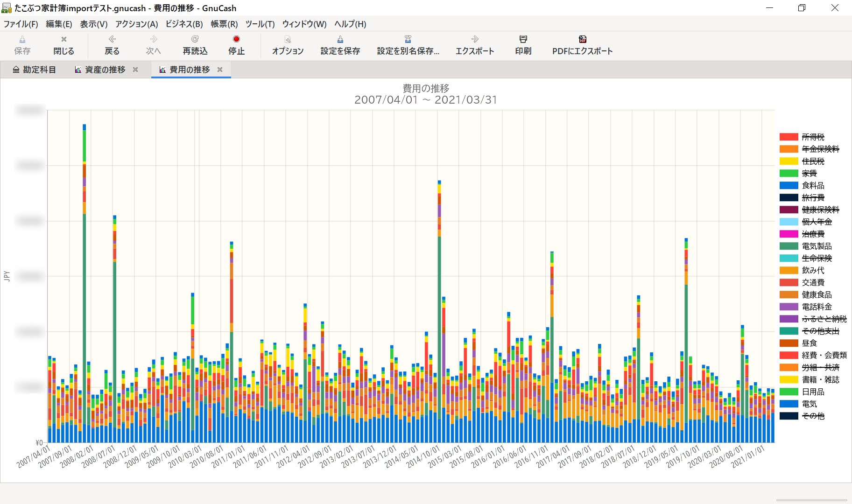
Task: Click the 設定を別名保存 toolbar icon
Action: click(408, 39)
